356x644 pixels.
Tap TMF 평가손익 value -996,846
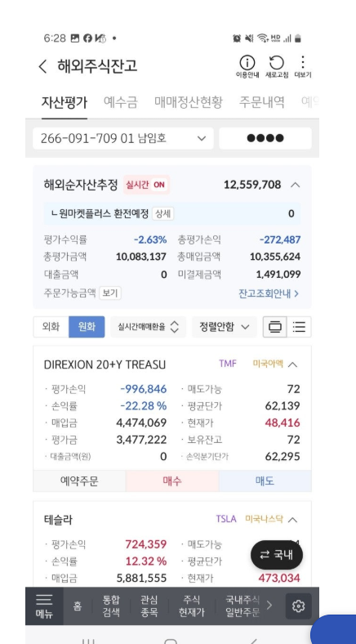tap(144, 389)
